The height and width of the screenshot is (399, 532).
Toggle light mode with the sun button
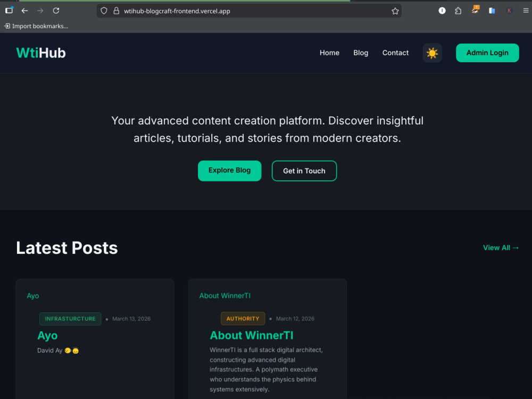(x=432, y=53)
